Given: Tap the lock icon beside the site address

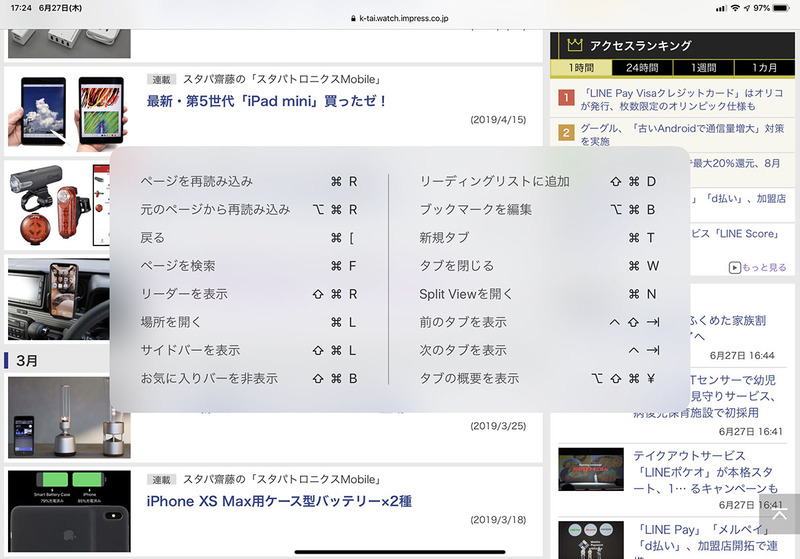Looking at the screenshot, I should tap(354, 18).
